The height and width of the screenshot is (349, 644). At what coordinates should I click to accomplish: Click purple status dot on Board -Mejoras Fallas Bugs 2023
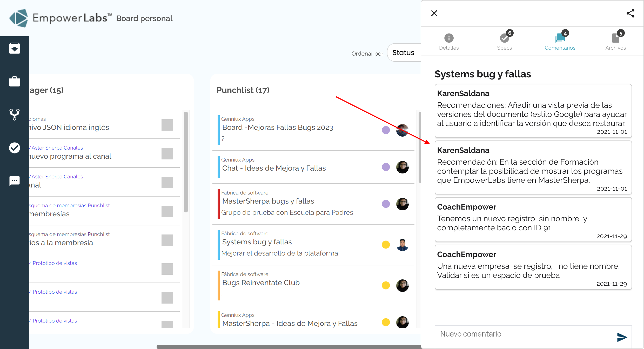point(386,130)
